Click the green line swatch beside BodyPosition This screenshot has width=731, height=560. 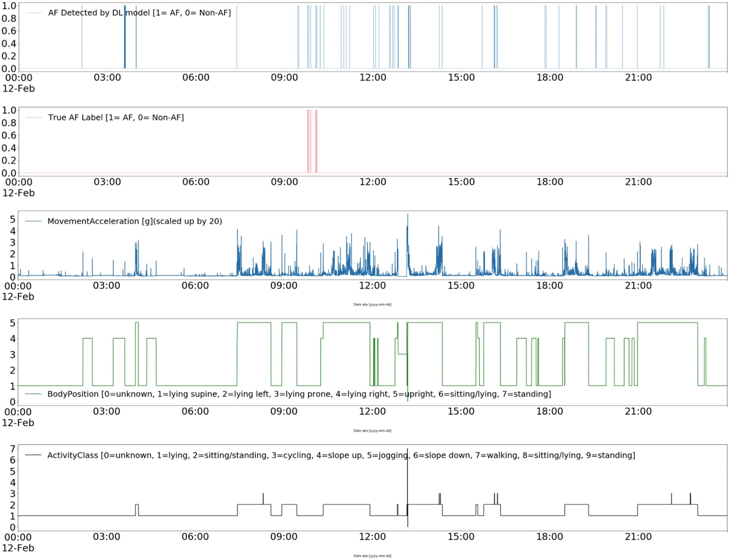[33, 394]
